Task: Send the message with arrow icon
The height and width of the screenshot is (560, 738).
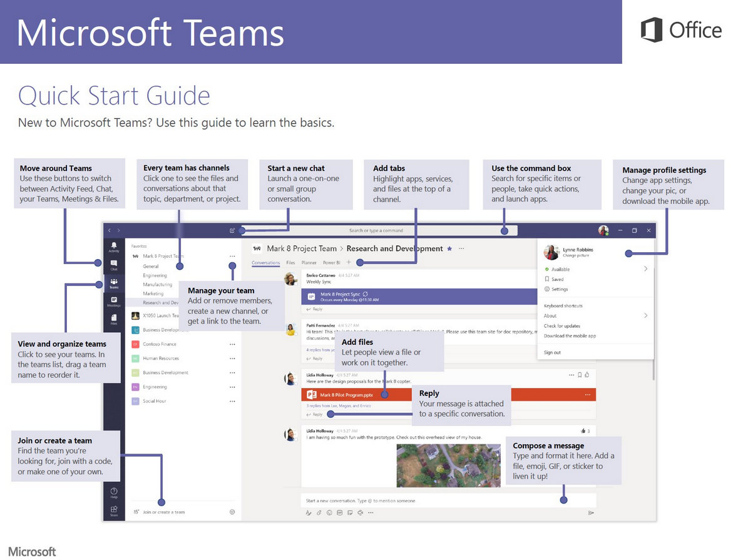Action: [591, 512]
